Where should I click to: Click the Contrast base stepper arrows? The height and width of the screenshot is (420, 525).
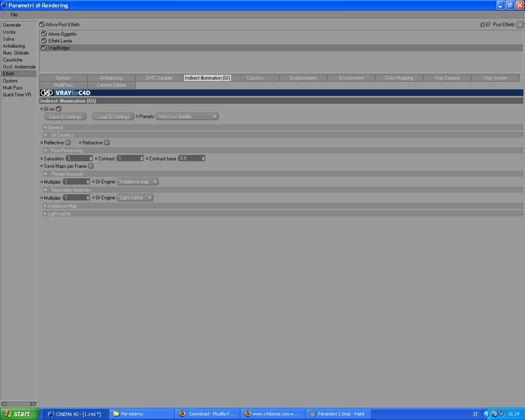(x=203, y=158)
